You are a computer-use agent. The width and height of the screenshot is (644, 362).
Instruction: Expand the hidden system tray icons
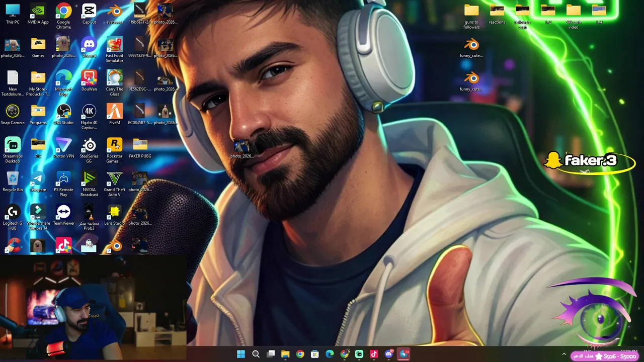point(564,354)
